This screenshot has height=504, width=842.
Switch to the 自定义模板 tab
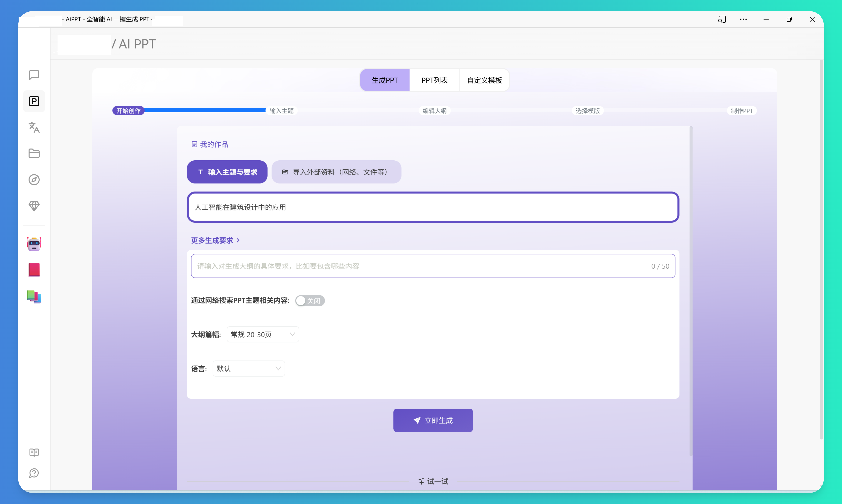(484, 80)
